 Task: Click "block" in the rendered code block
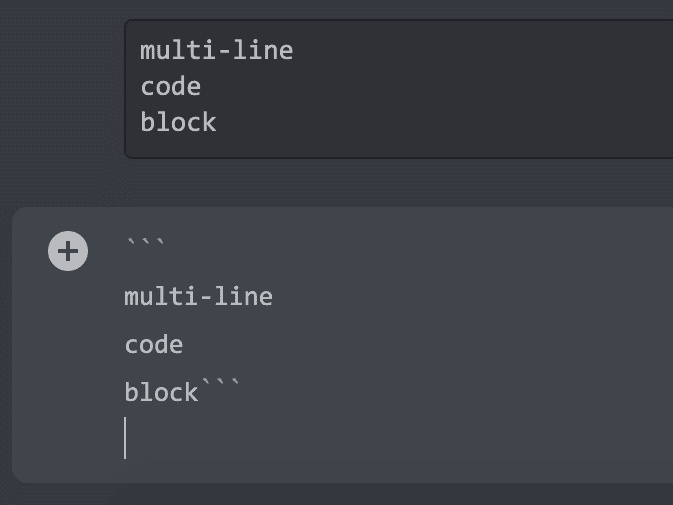(178, 122)
